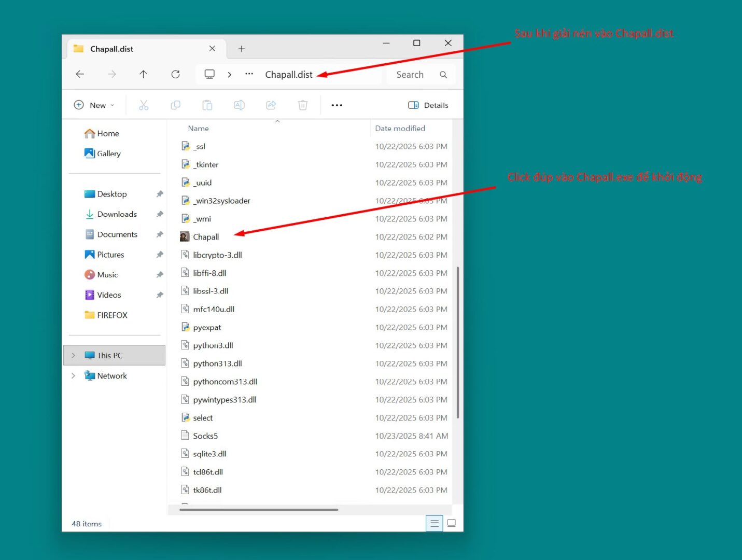
Task: Click the Copy icon in toolbar
Action: point(176,105)
